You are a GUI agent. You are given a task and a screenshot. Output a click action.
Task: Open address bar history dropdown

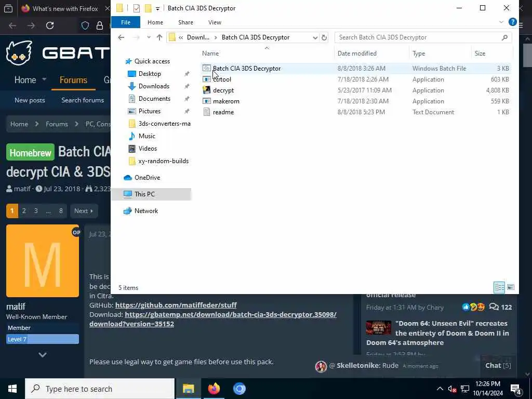[x=315, y=37]
